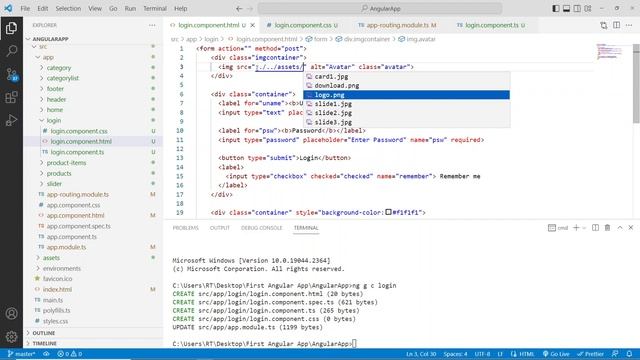Viewport: 640px width, 360px height.
Task: Open the Extensions view
Action: click(11, 97)
